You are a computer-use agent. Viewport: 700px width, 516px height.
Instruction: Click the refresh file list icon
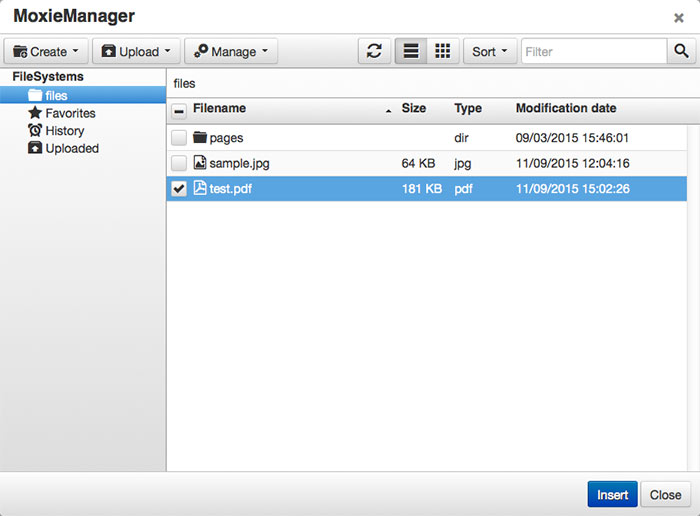point(374,51)
